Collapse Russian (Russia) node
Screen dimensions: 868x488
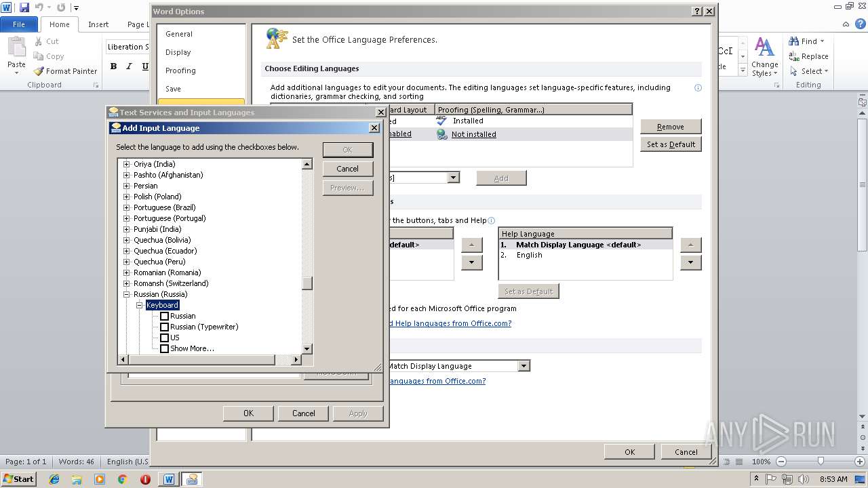click(126, 294)
